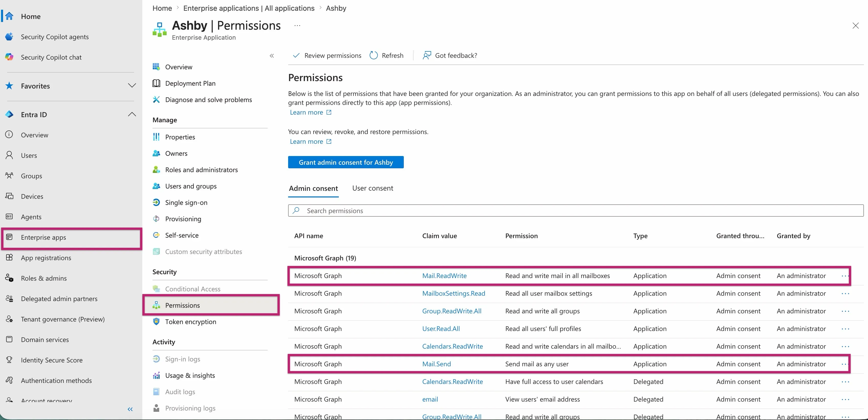Click the Users person icon in Entra ID
Screen dimensions: 868x420
pyautogui.click(x=9, y=155)
